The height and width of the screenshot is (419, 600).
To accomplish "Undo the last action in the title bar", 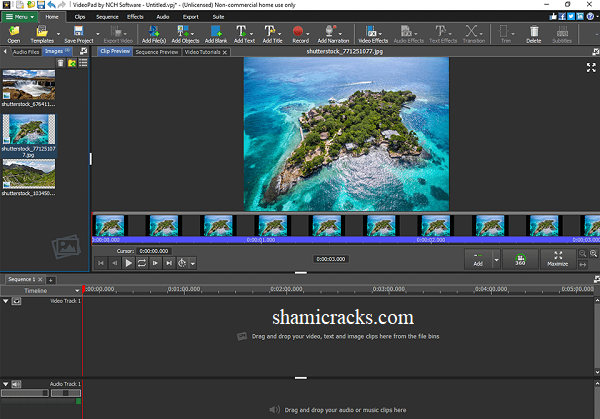I will click(52, 5).
